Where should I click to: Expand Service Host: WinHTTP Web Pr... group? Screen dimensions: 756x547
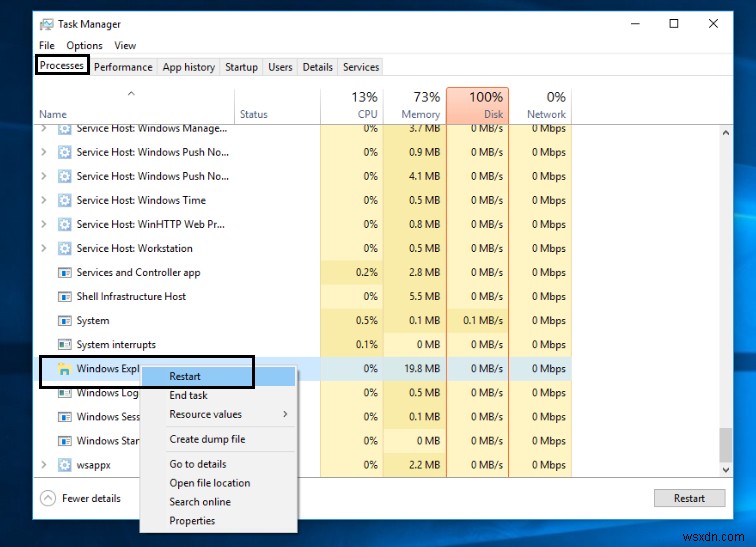coord(44,224)
